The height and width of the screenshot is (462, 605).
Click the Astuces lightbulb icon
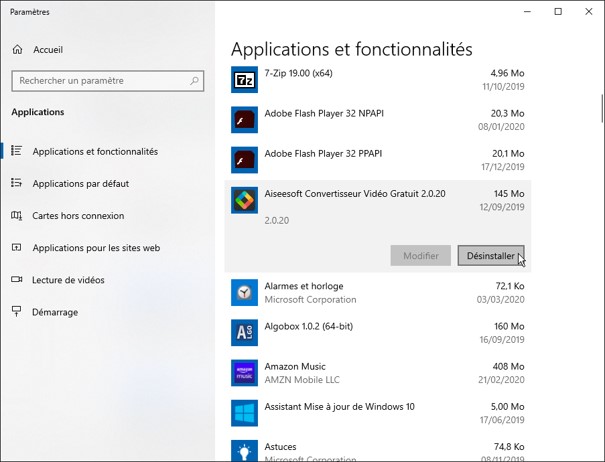click(x=244, y=451)
